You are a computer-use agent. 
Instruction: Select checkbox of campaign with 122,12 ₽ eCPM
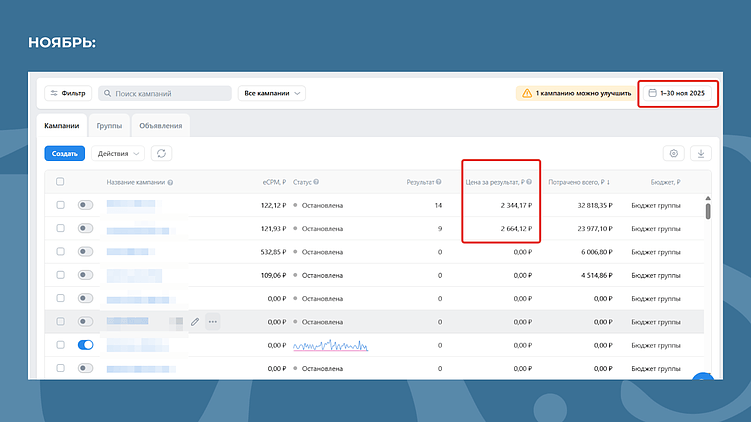(x=60, y=205)
